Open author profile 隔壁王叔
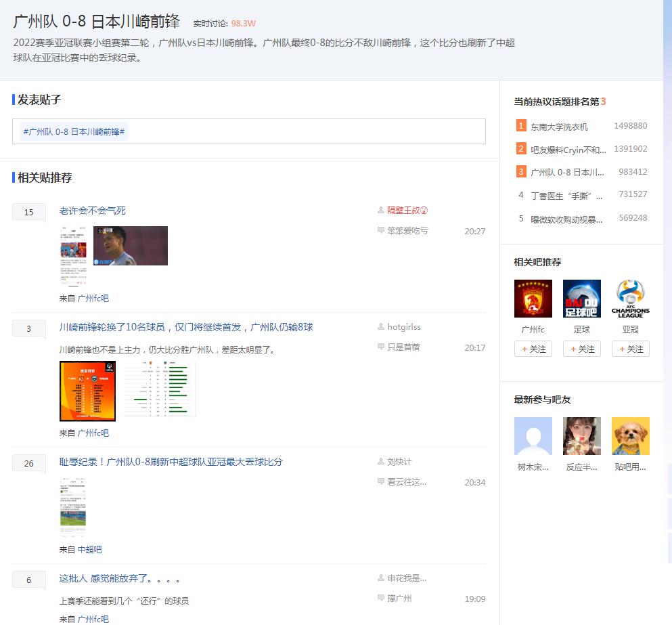Image resolution: width=672 pixels, height=625 pixels. click(x=407, y=210)
